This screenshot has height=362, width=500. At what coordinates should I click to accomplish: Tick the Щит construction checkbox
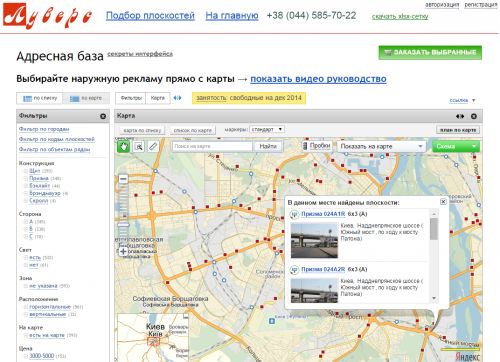[26, 171]
